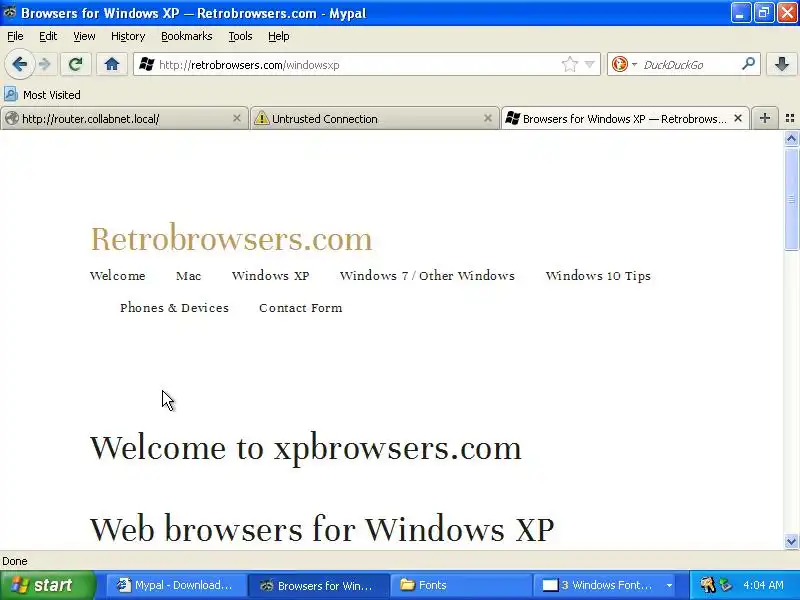Click the Windows flag favicon on active tab

click(x=512, y=118)
